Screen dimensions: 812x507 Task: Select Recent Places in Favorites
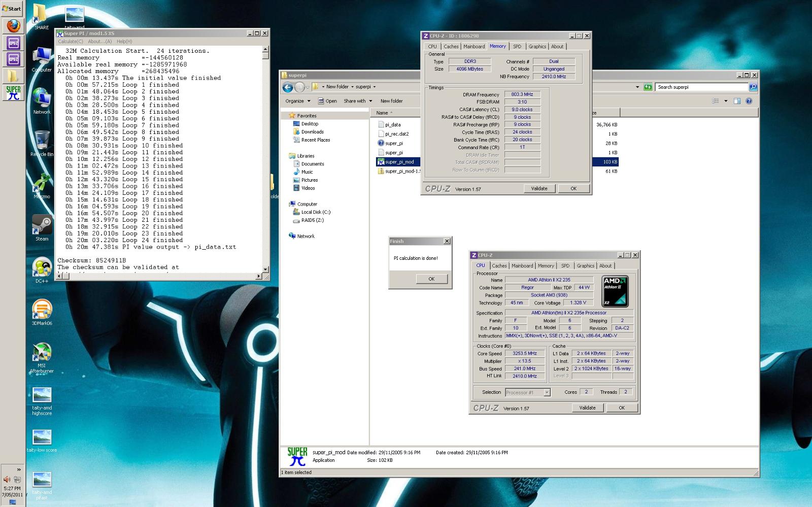tap(311, 140)
